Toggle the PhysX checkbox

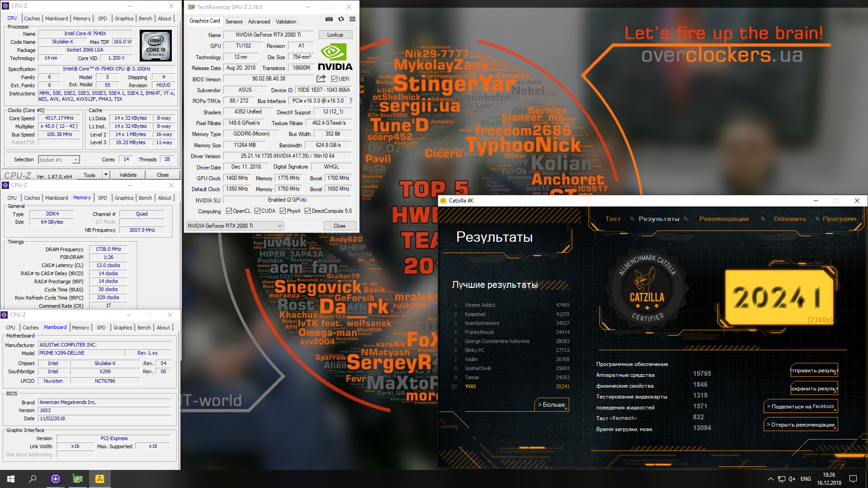click(283, 211)
